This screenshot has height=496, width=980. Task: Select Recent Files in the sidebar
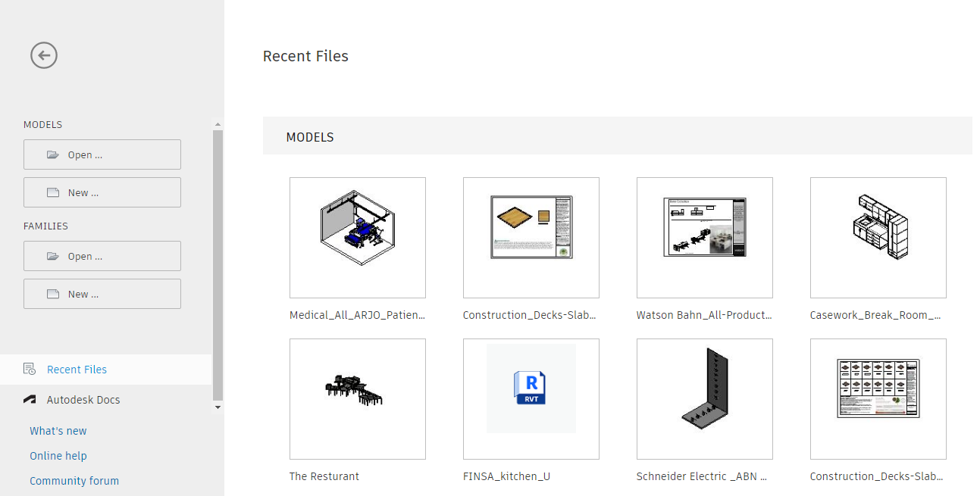point(105,370)
